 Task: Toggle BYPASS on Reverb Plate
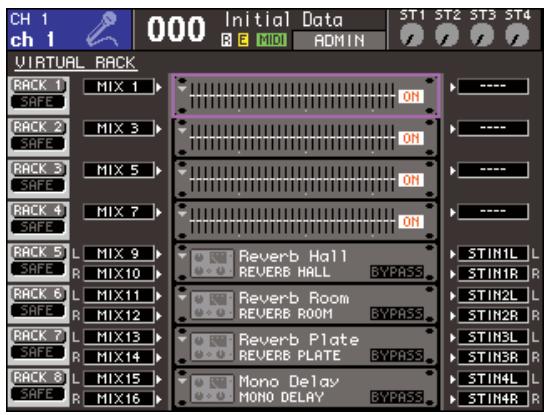pyautogui.click(x=397, y=355)
